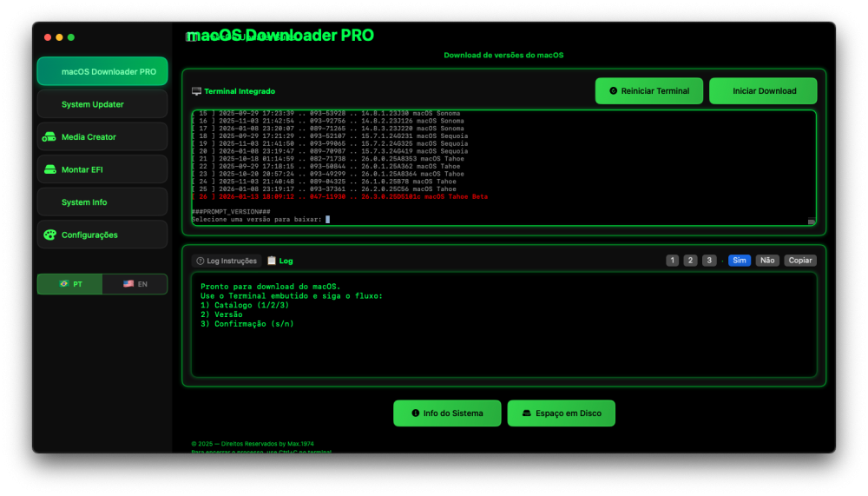Click the info icon on Info do Sistema

[x=415, y=413]
